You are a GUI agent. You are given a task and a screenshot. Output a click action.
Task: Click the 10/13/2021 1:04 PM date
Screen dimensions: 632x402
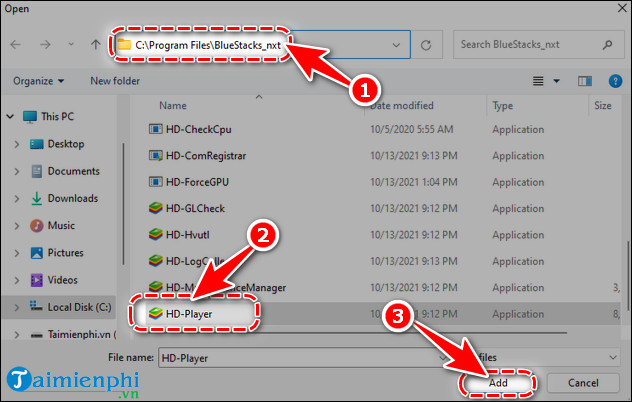[414, 182]
